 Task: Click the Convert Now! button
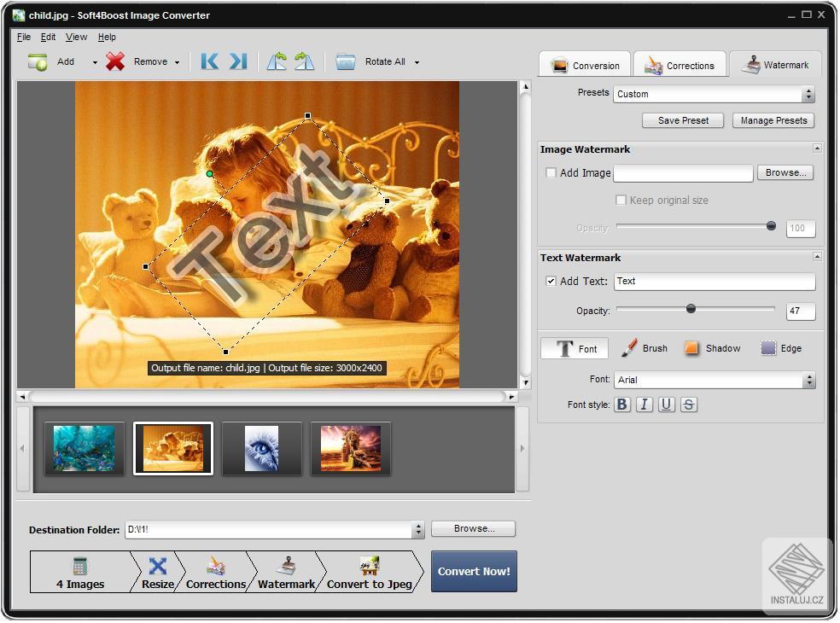coord(474,572)
